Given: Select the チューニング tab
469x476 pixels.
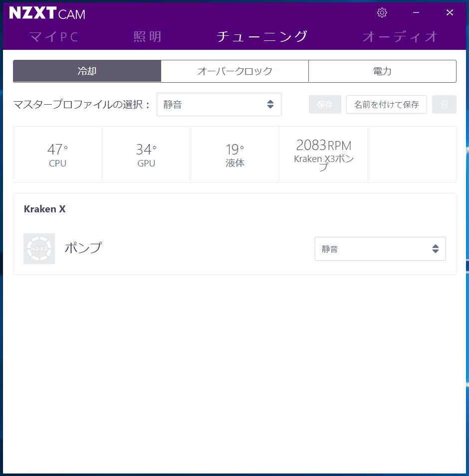Looking at the screenshot, I should pyautogui.click(x=262, y=36).
